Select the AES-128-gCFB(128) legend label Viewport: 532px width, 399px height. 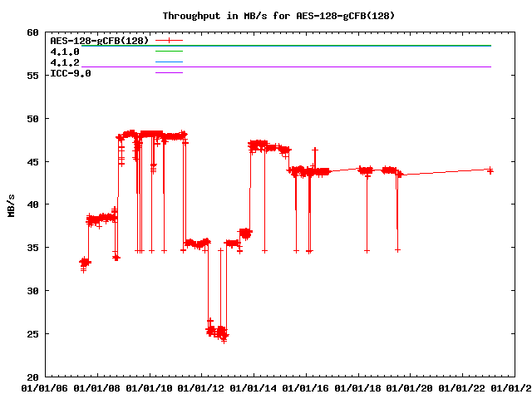tap(99, 40)
